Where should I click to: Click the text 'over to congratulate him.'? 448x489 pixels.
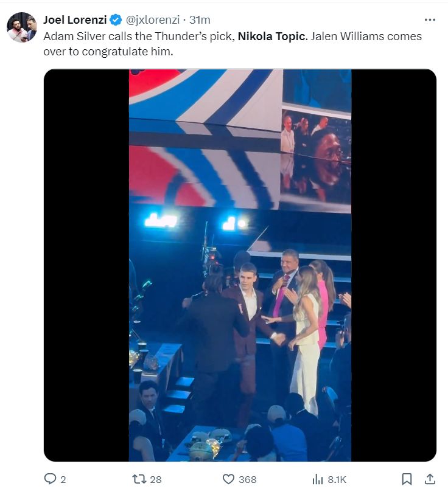108,52
